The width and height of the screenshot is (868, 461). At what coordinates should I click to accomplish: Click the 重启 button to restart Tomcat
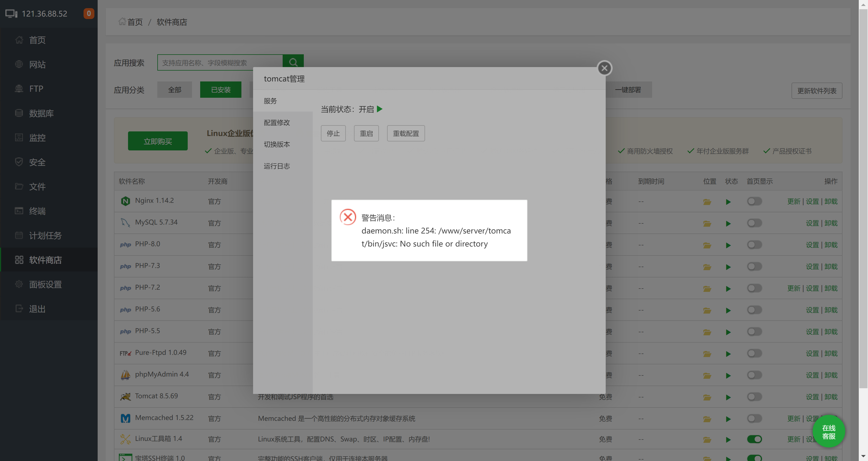[366, 133]
